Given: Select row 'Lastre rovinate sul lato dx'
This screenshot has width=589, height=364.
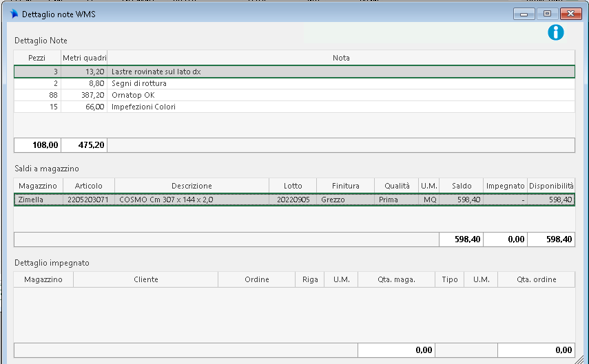Looking at the screenshot, I should click(x=295, y=72).
